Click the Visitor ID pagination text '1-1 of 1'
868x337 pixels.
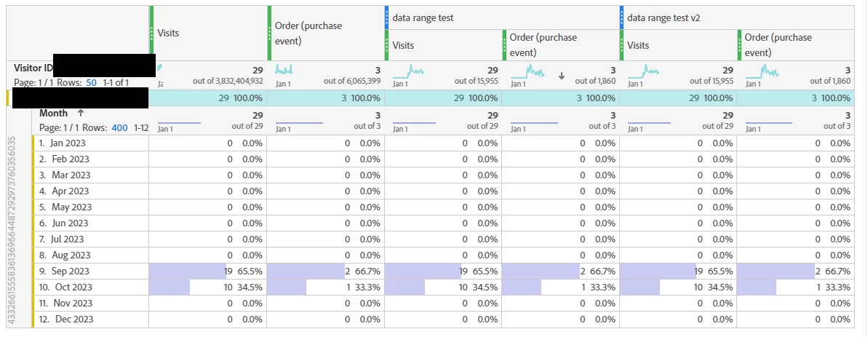point(116,82)
